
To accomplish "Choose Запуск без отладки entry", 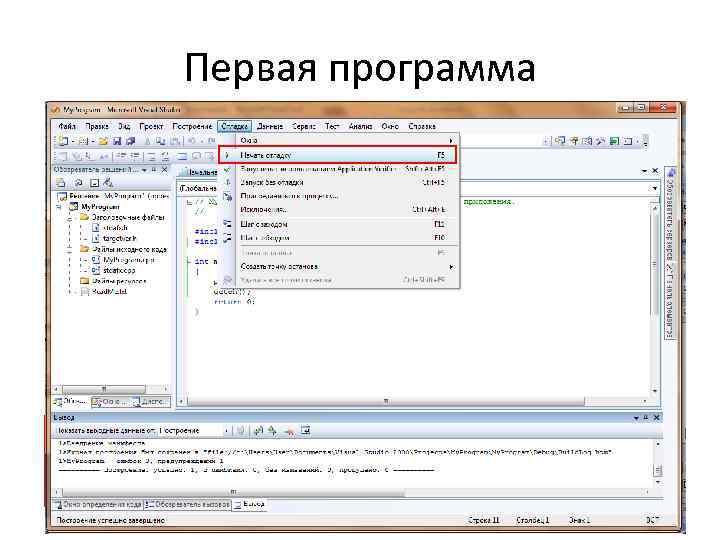I will click(x=342, y=183).
